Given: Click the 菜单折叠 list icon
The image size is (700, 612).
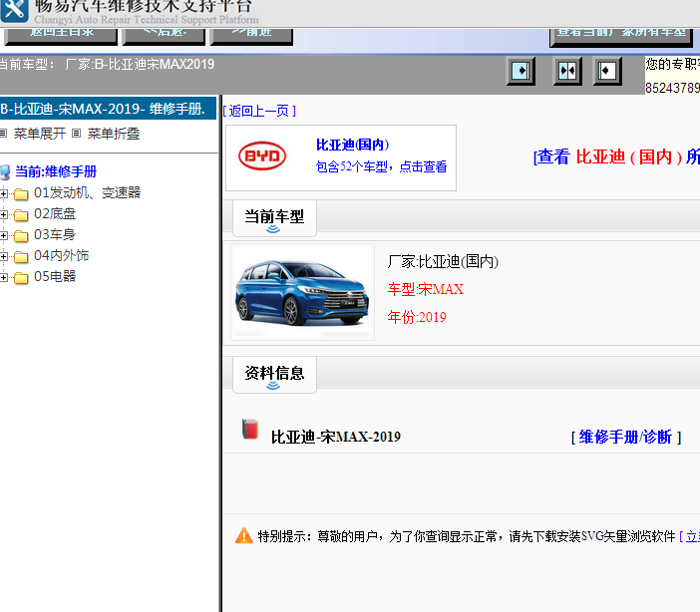Looking at the screenshot, I should coord(77,133).
